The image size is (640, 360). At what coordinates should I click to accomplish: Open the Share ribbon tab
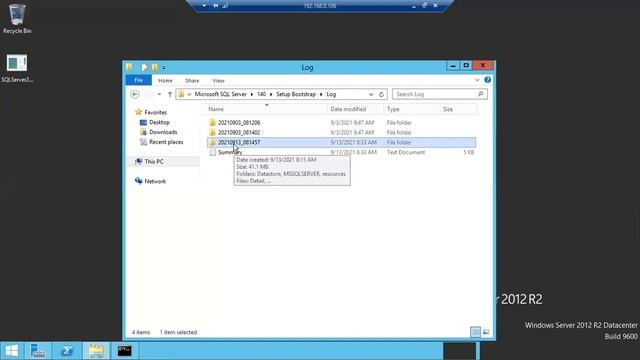[x=192, y=80]
